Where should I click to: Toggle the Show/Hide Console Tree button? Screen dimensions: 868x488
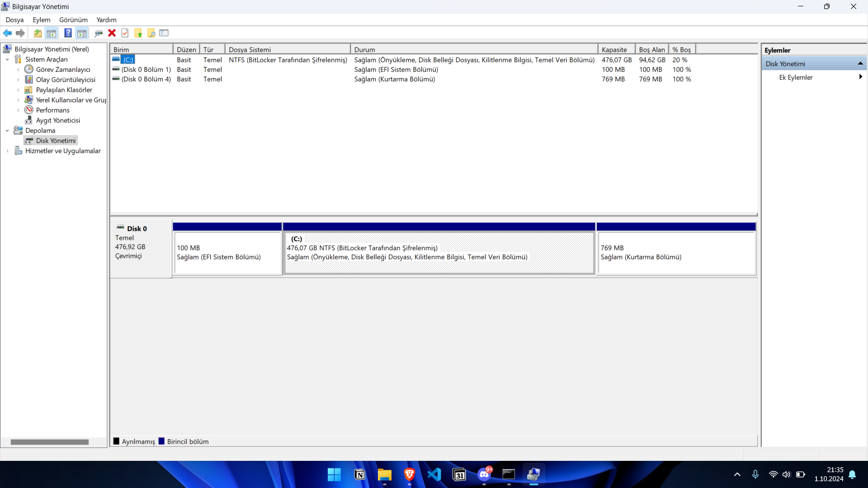52,33
